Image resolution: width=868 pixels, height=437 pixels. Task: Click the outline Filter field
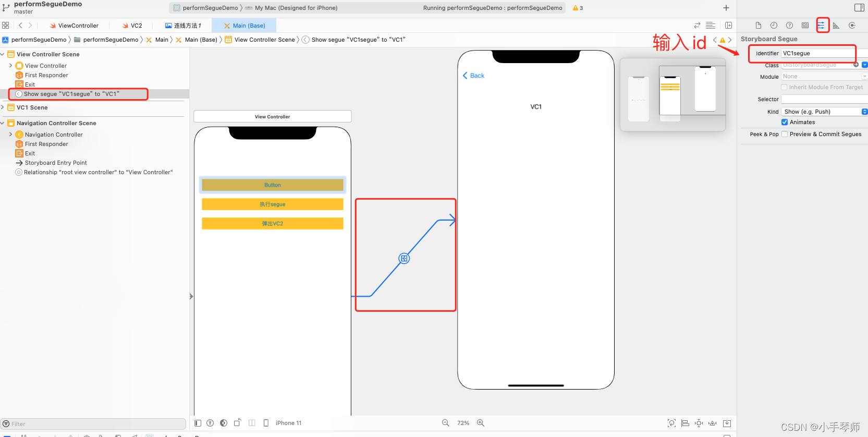click(x=94, y=424)
